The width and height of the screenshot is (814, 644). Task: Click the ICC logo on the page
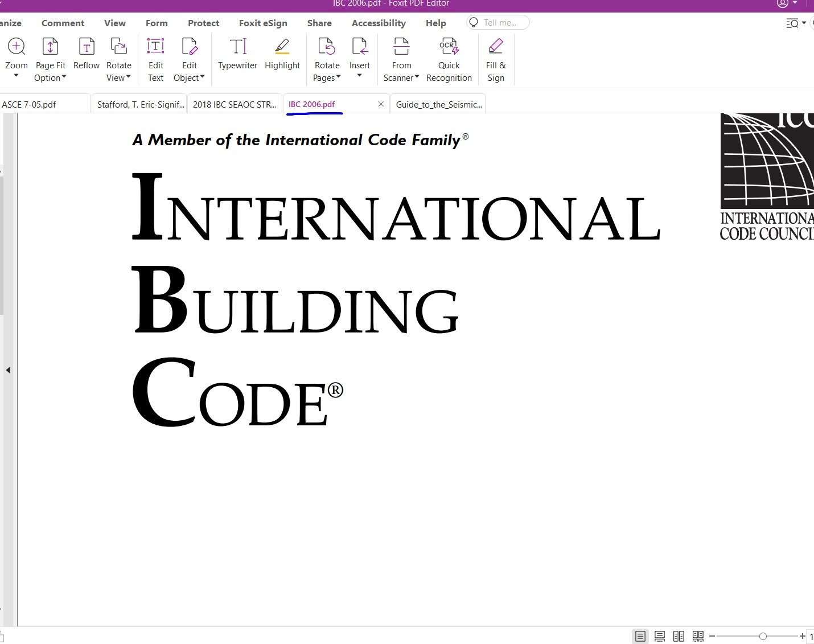tap(767, 177)
